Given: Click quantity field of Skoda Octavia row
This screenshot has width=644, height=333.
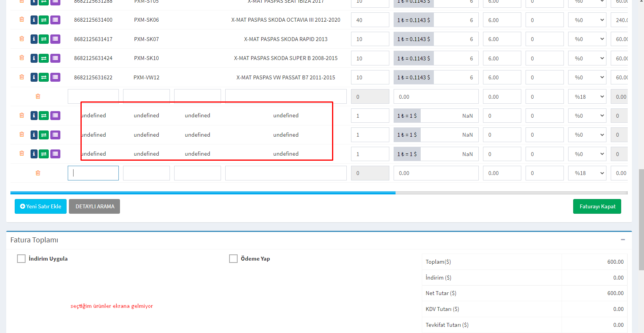Looking at the screenshot, I should click(x=370, y=20).
